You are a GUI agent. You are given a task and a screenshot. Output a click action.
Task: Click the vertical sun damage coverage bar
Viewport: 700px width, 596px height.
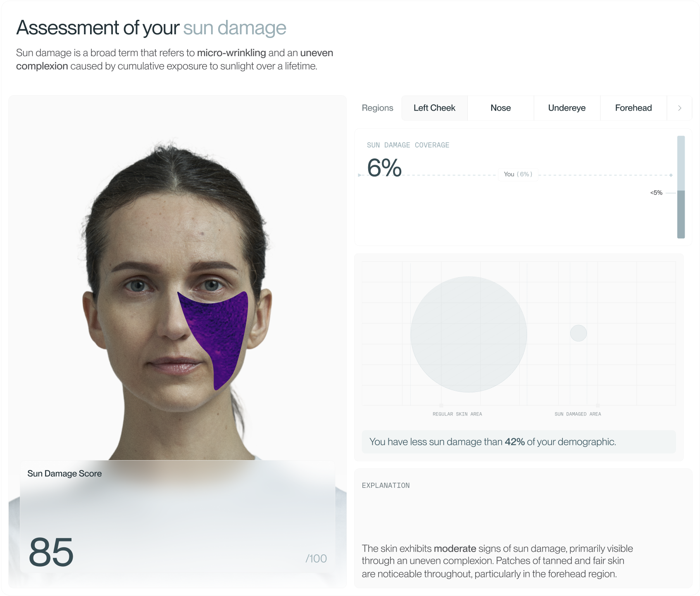point(681,187)
